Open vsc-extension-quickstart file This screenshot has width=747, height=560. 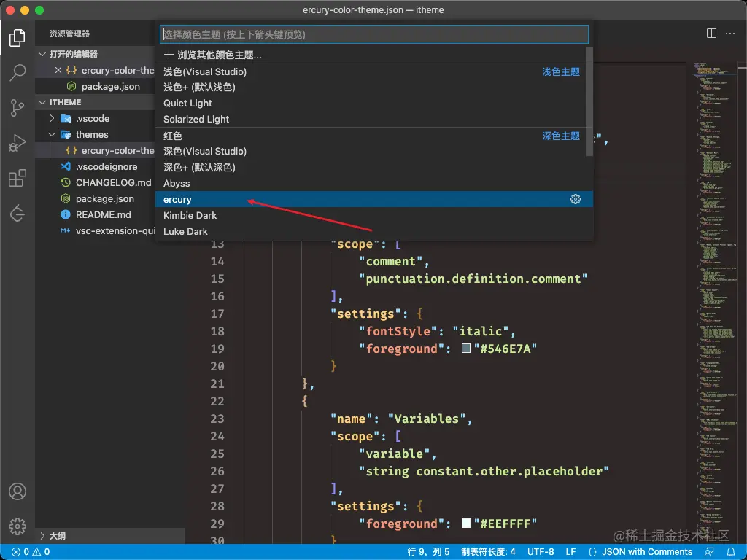(x=115, y=231)
